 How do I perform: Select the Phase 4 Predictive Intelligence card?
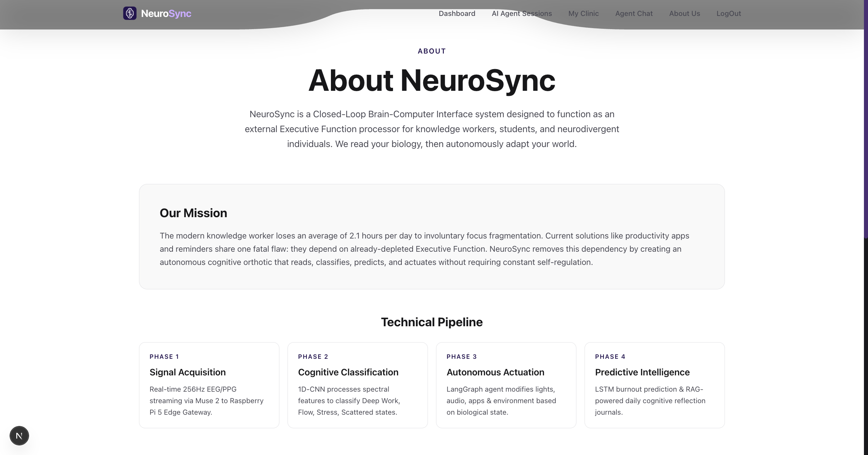click(x=654, y=385)
